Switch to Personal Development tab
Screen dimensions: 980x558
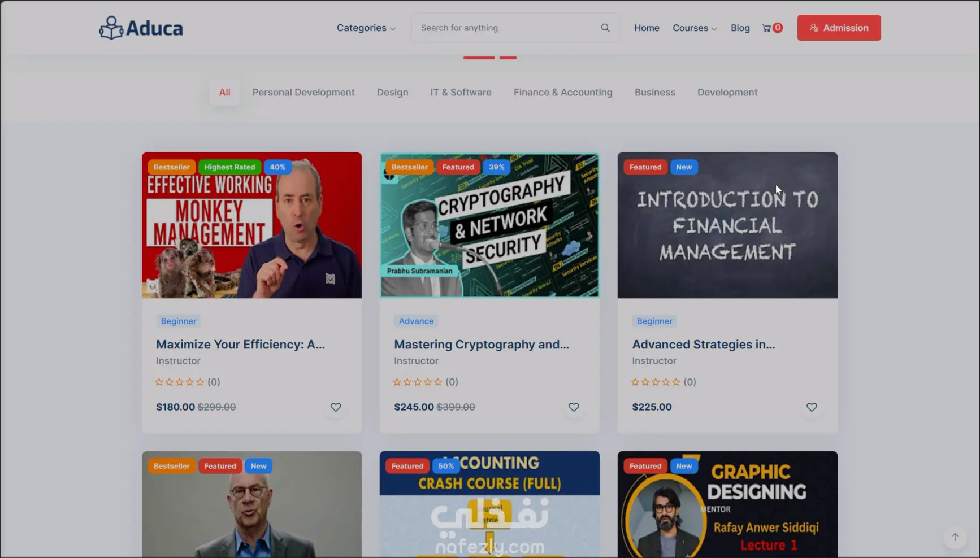click(x=303, y=93)
